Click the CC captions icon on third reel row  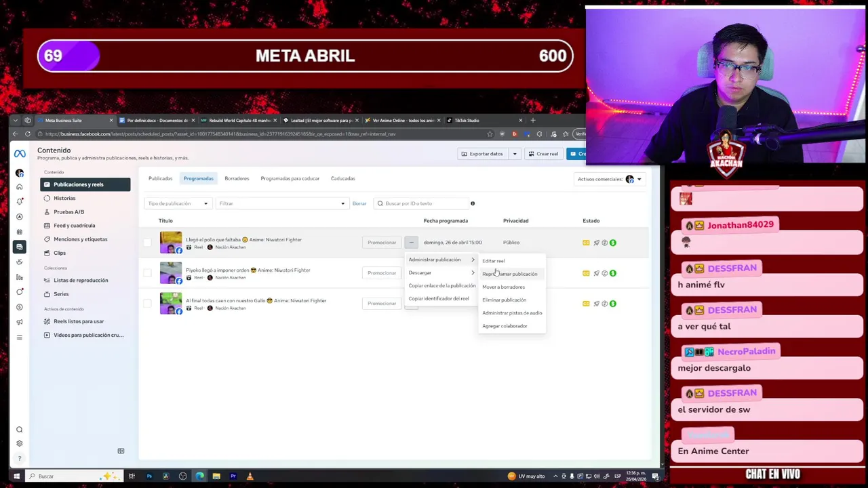click(586, 304)
